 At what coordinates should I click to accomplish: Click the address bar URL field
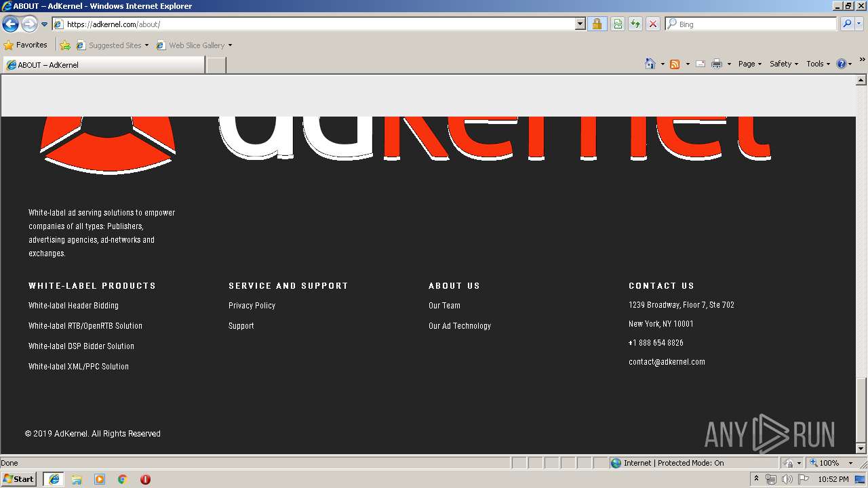coord(314,24)
